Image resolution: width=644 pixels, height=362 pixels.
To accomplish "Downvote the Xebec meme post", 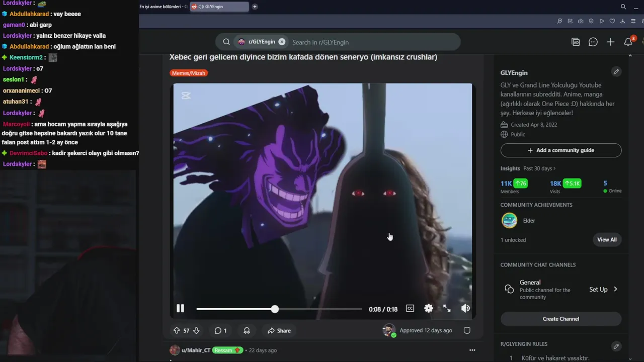I will tap(197, 330).
